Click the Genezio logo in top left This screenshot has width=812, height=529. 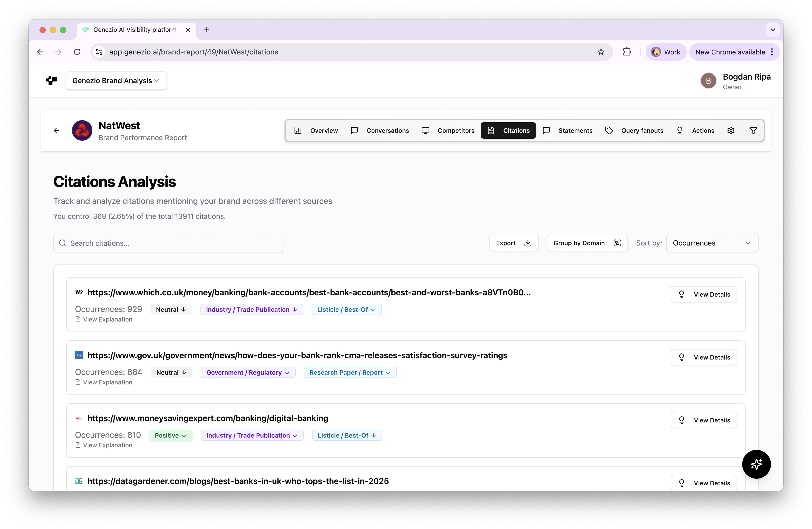click(51, 81)
